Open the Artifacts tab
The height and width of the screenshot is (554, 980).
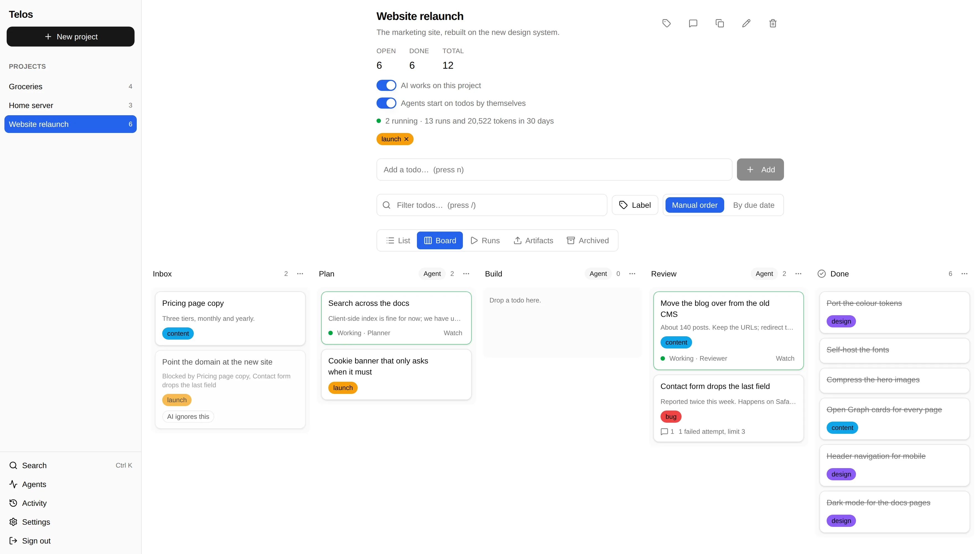(533, 240)
